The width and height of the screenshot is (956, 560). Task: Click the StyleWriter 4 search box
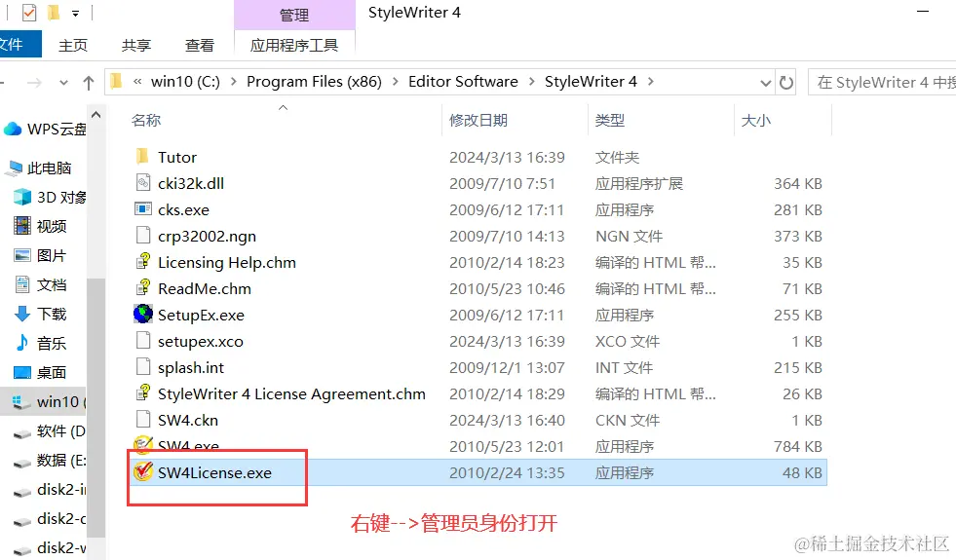pos(882,82)
